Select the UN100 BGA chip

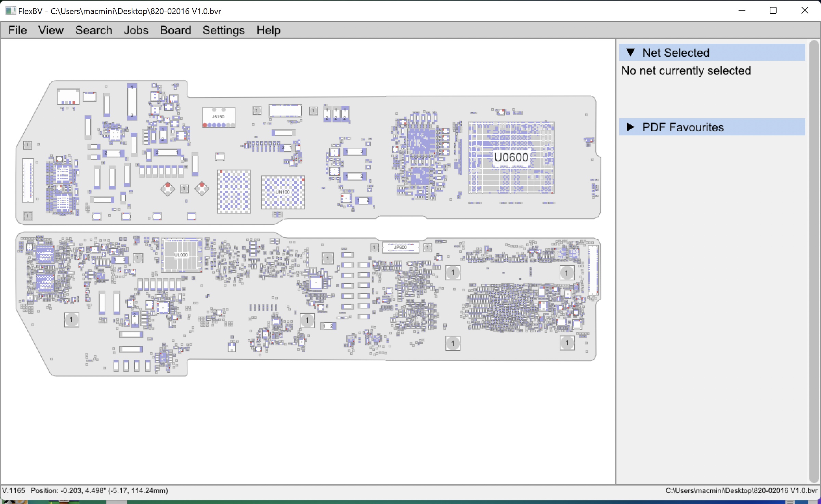tap(283, 192)
